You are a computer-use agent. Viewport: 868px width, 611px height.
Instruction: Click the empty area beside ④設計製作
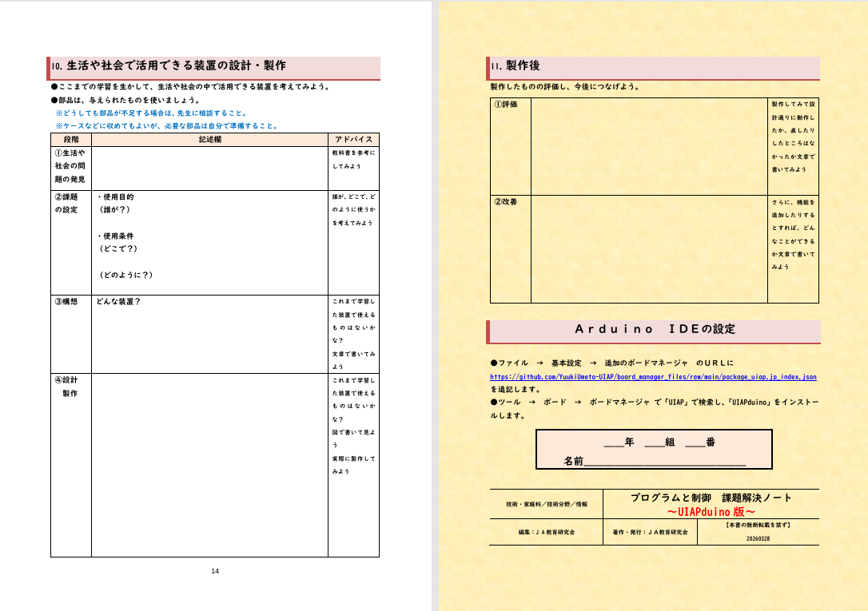coord(210,463)
